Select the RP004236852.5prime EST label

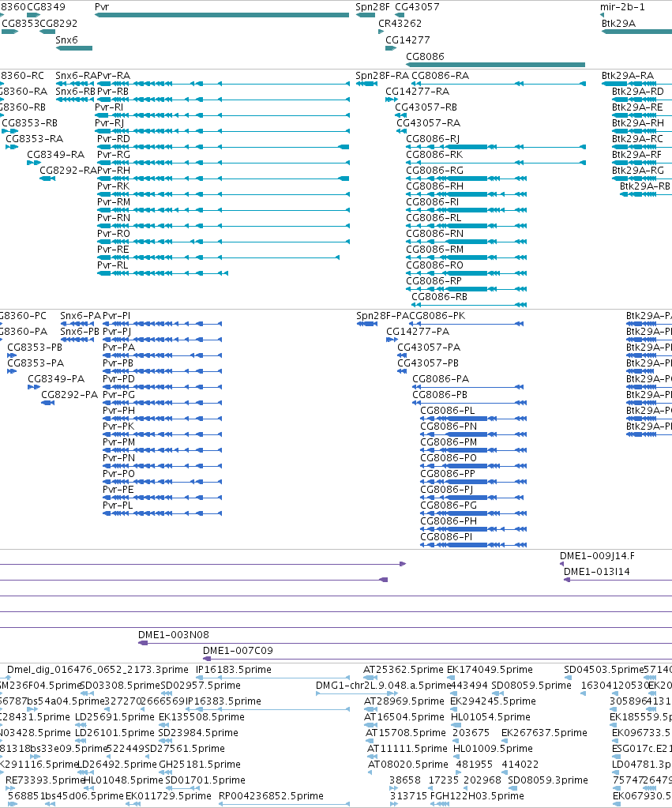coord(271,796)
